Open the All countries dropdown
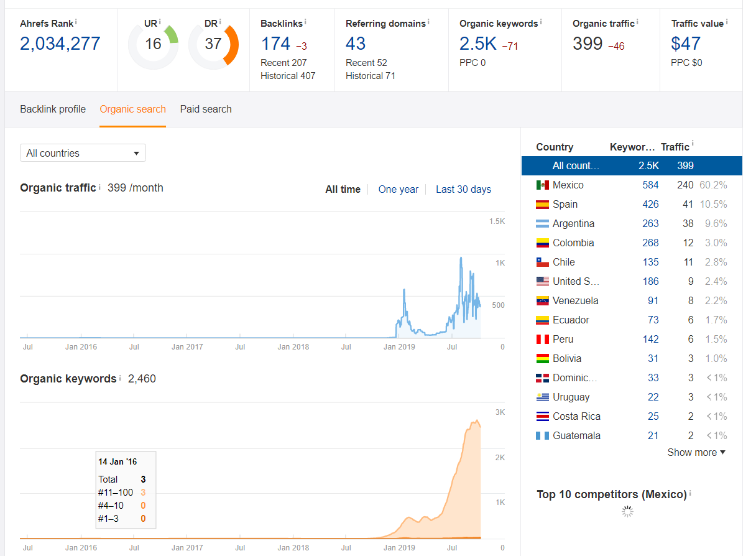The height and width of the screenshot is (556, 756). click(83, 153)
